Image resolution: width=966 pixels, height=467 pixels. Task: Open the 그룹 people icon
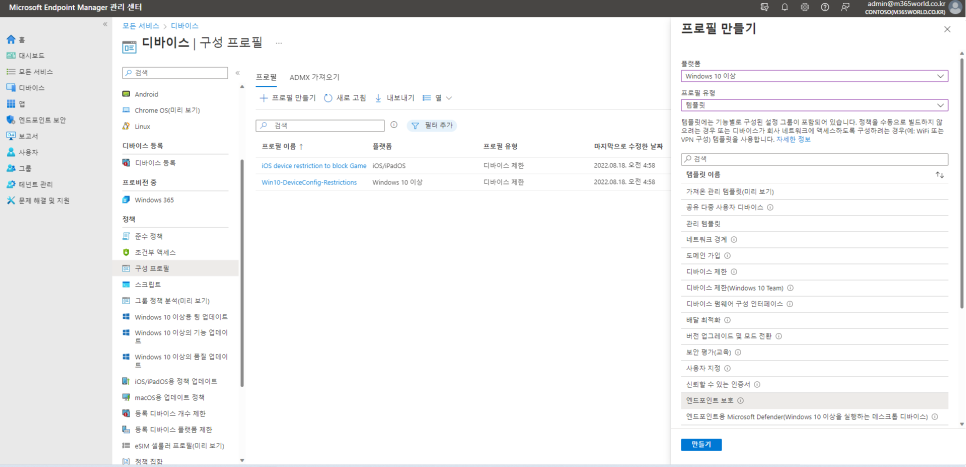click(x=10, y=168)
